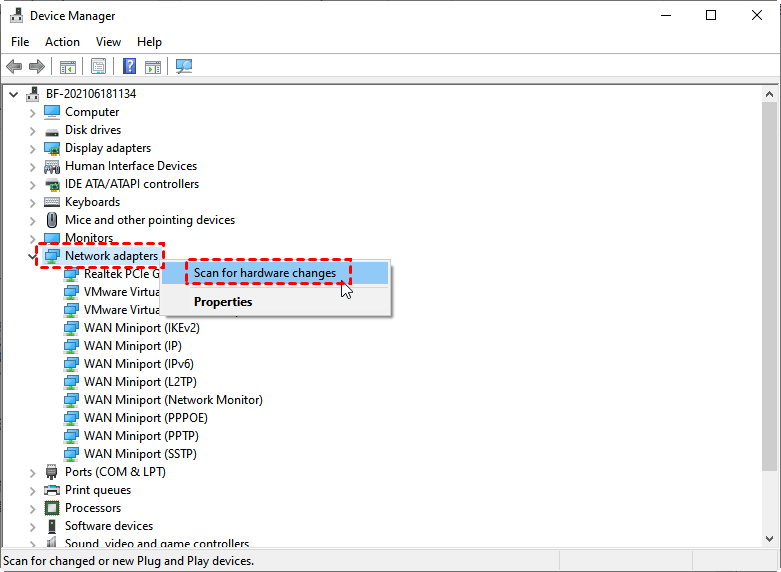This screenshot has width=781, height=572.
Task: Select WAN Miniport (Network Monitor) device
Action: (173, 400)
